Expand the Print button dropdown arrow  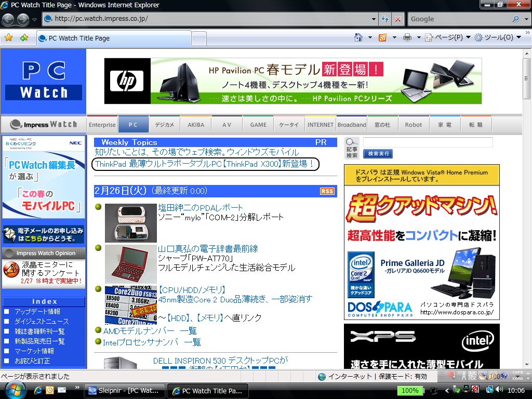pyautogui.click(x=419, y=37)
